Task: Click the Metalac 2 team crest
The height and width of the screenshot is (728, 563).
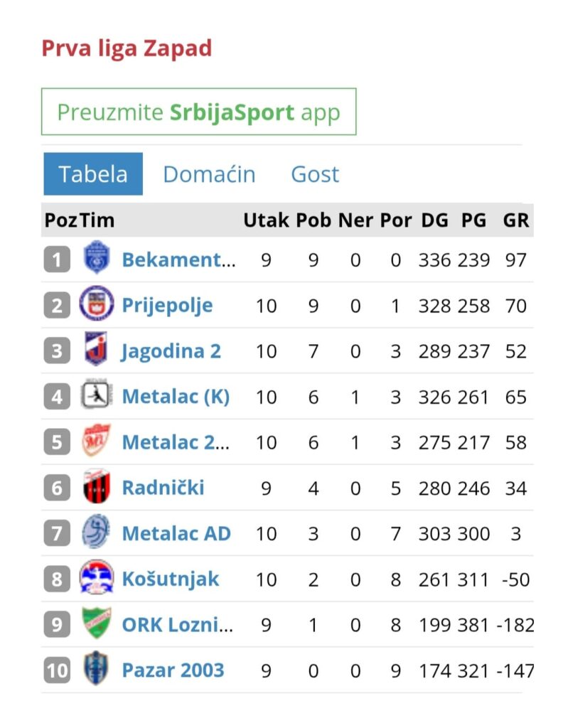Action: (96, 441)
